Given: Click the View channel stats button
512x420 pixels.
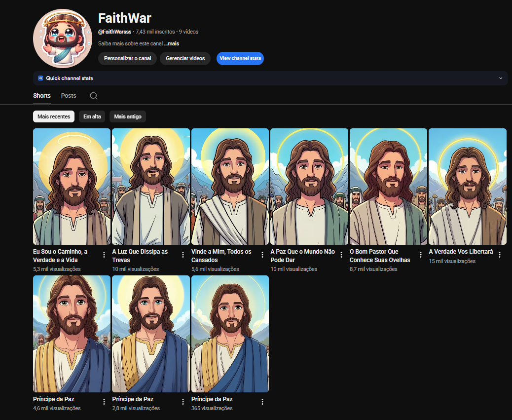Looking at the screenshot, I should tap(240, 58).
